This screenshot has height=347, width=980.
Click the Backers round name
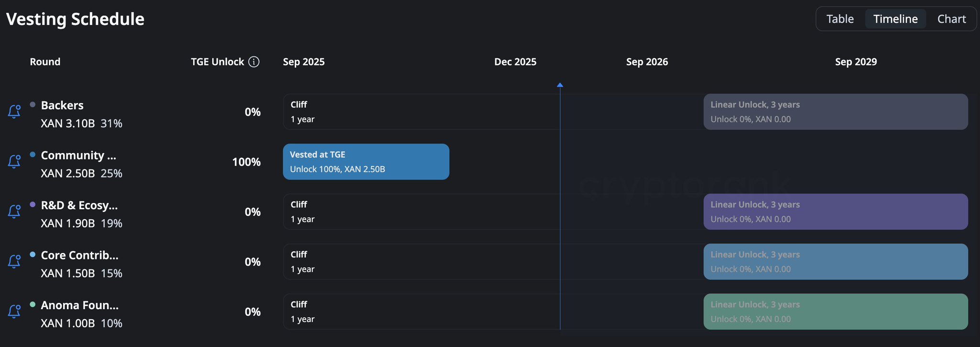point(62,105)
